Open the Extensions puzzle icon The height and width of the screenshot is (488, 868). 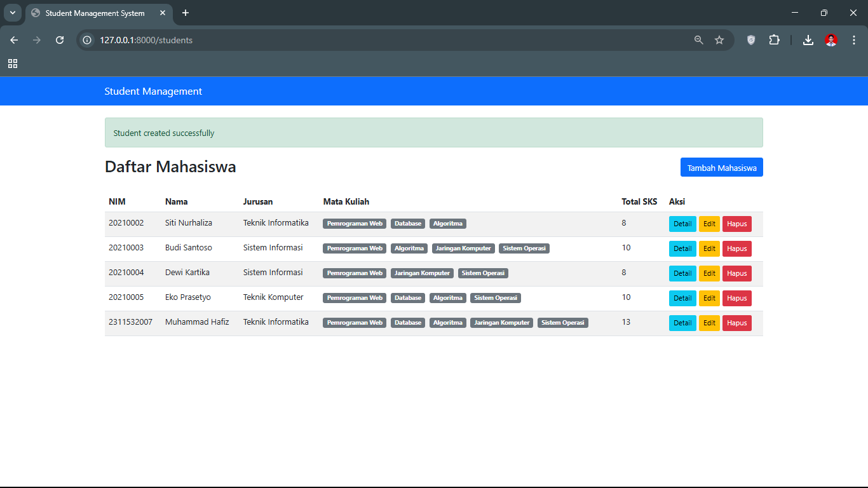(774, 40)
